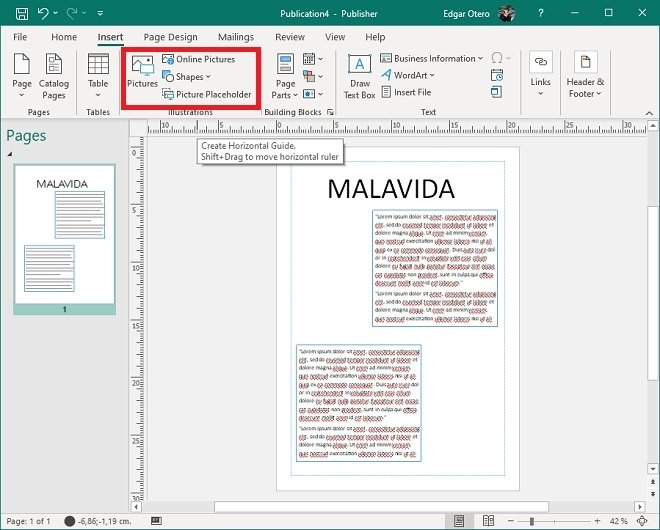
Task: Select Draw Text Box tool
Action: point(359,76)
